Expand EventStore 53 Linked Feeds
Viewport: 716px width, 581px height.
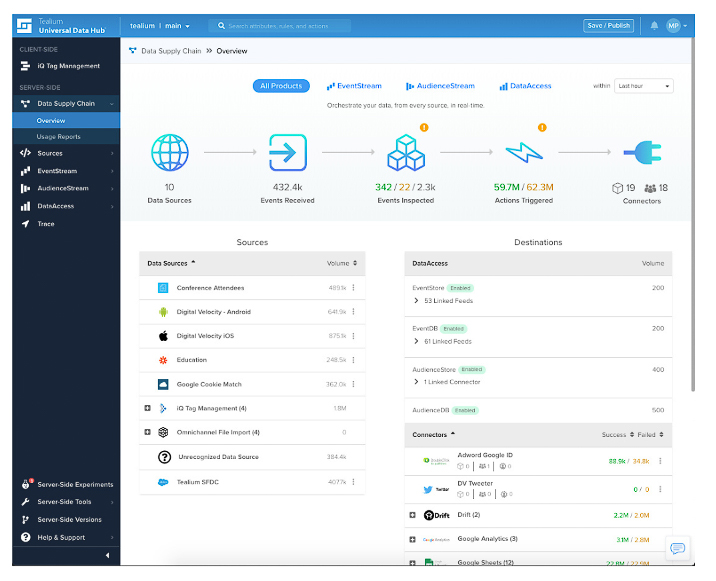pyautogui.click(x=416, y=300)
